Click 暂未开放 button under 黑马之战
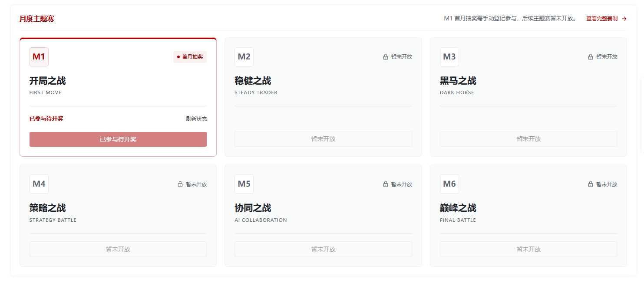 (528, 139)
